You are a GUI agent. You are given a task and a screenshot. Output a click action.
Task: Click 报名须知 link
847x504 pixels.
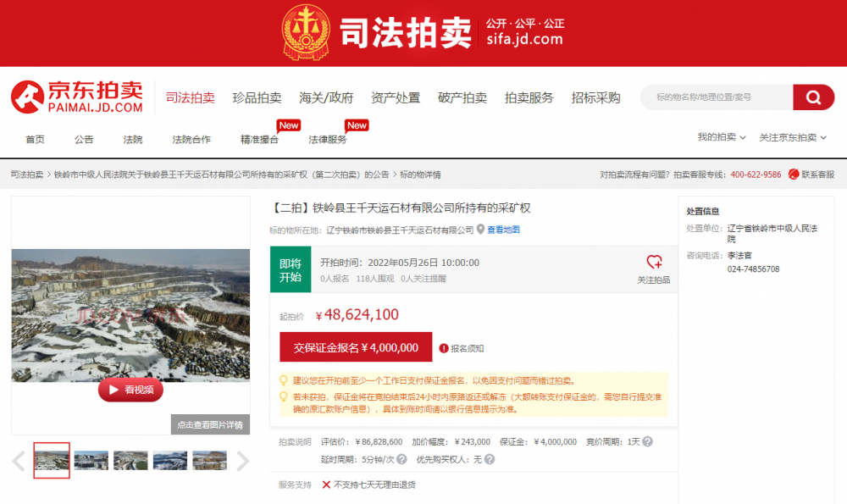coord(468,348)
